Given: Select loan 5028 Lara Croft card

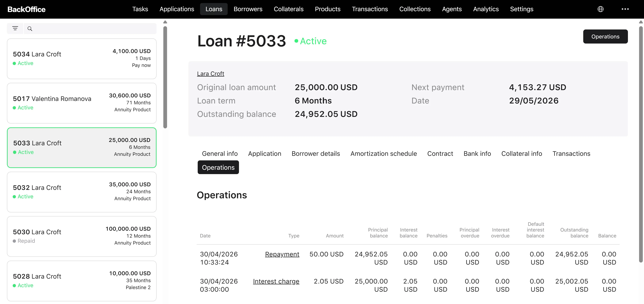Looking at the screenshot, I should click(82, 281).
